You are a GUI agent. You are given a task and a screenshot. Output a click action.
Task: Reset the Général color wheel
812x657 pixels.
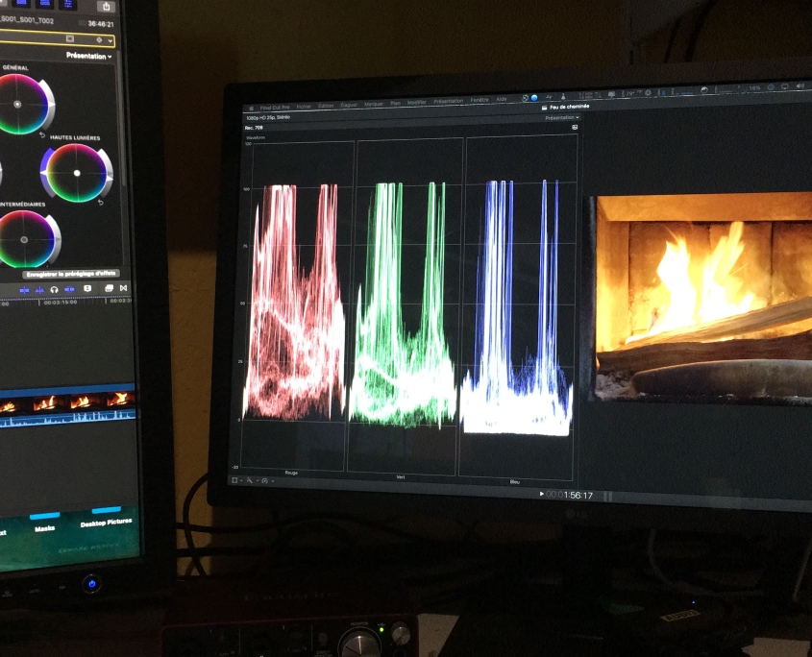point(42,135)
